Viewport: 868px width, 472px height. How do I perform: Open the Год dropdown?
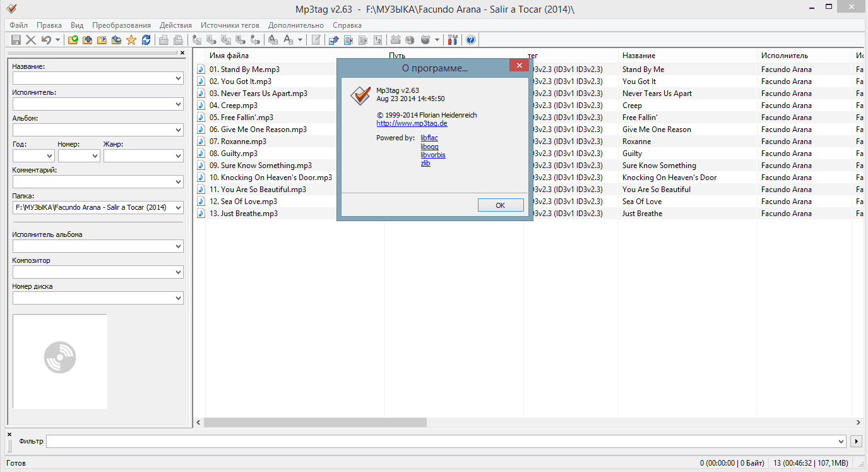point(49,156)
